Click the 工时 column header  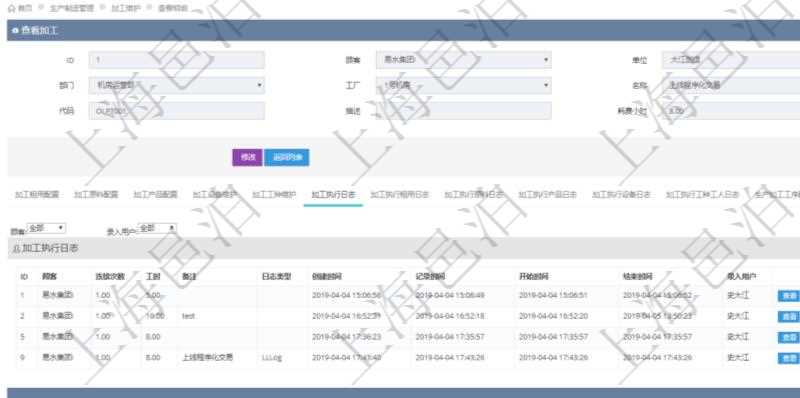153,277
